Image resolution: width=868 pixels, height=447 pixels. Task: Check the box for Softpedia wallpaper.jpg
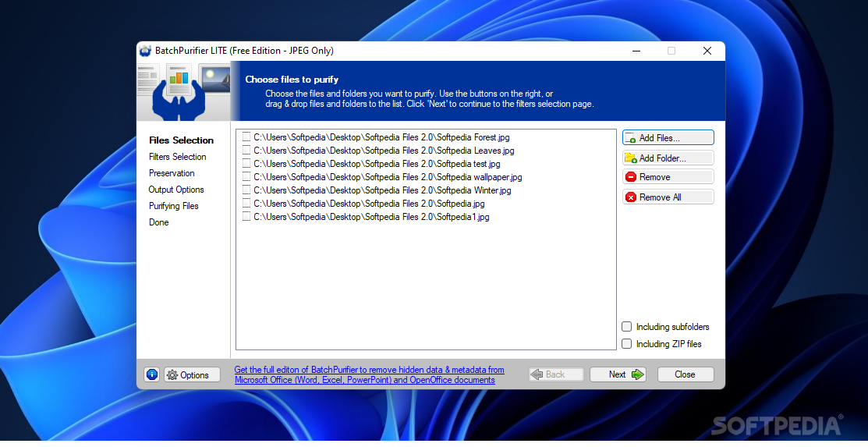246,177
